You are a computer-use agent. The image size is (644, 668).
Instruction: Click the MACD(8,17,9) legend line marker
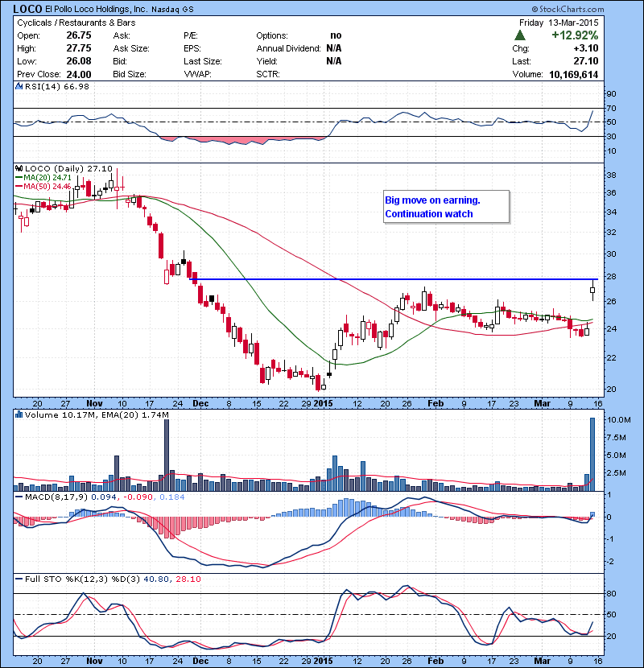[x=19, y=497]
